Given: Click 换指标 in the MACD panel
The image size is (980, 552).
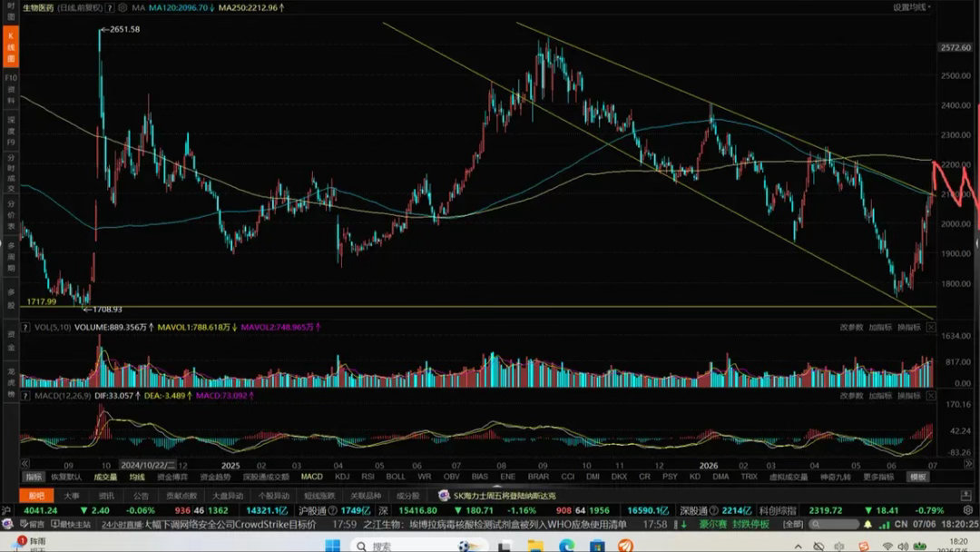Looking at the screenshot, I should pyautogui.click(x=909, y=395).
